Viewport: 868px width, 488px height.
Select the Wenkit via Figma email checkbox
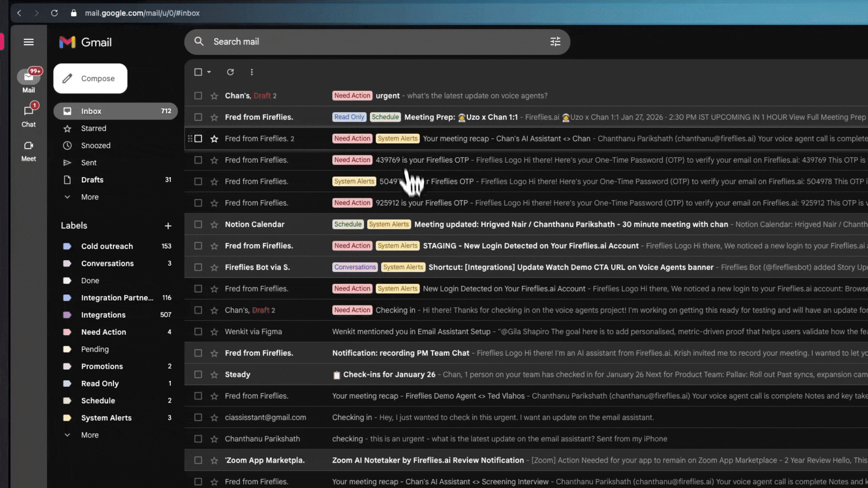(x=198, y=332)
